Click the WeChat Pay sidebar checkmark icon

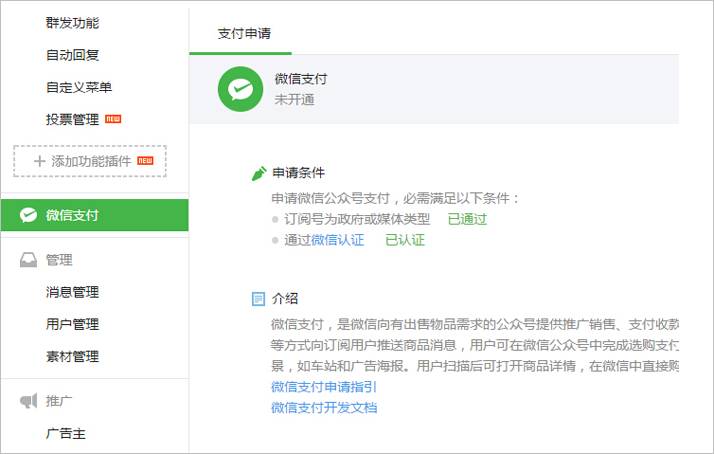pos(28,215)
